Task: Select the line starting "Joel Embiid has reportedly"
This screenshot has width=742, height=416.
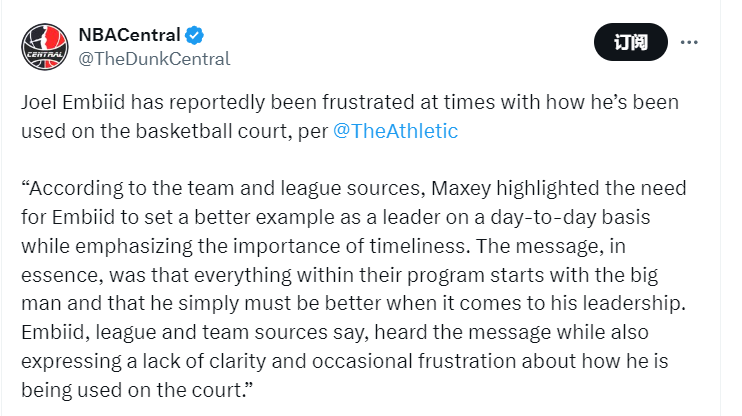Action: coord(350,102)
